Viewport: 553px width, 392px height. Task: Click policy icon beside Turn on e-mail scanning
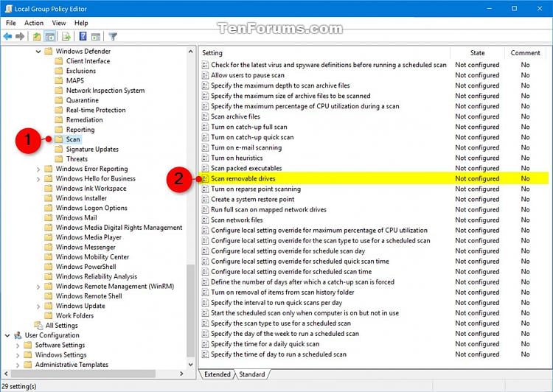(205, 147)
